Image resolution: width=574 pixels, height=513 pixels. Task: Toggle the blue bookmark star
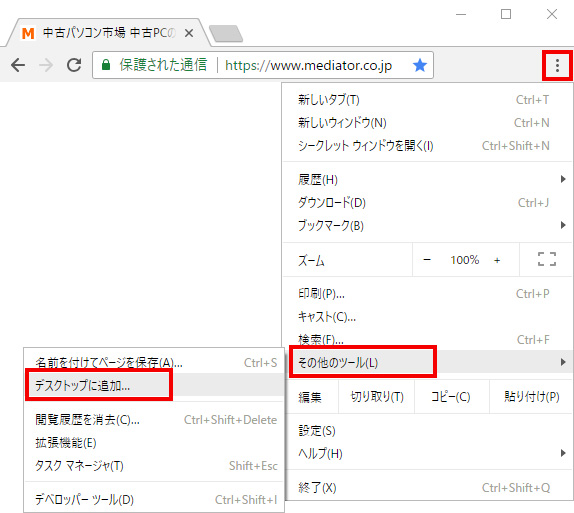tap(420, 66)
